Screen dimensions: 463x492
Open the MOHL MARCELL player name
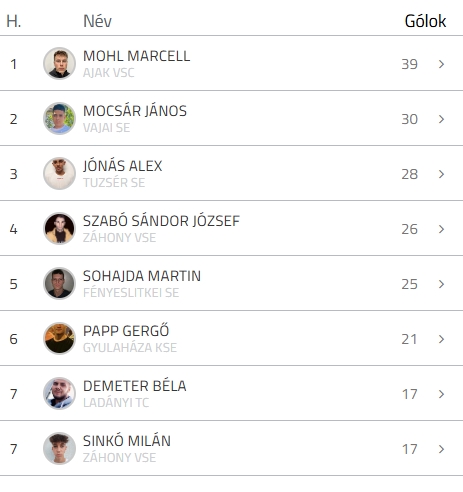137,56
